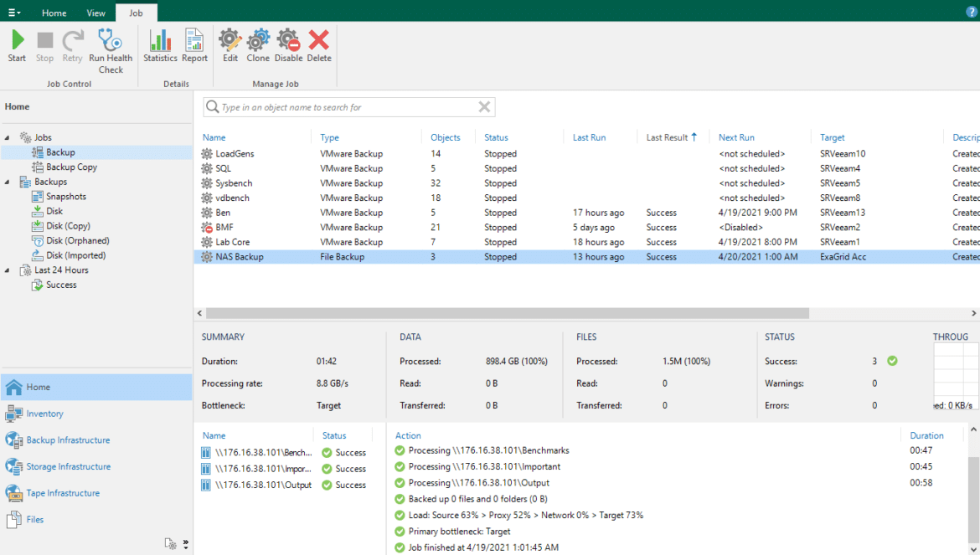Open job Statistics

[160, 45]
